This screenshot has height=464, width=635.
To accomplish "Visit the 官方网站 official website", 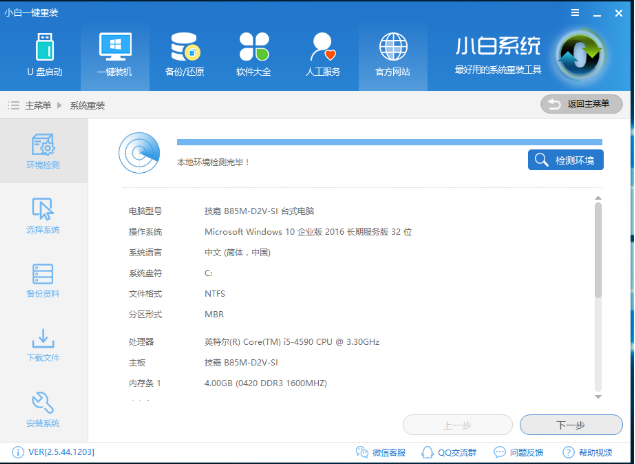I will click(391, 54).
